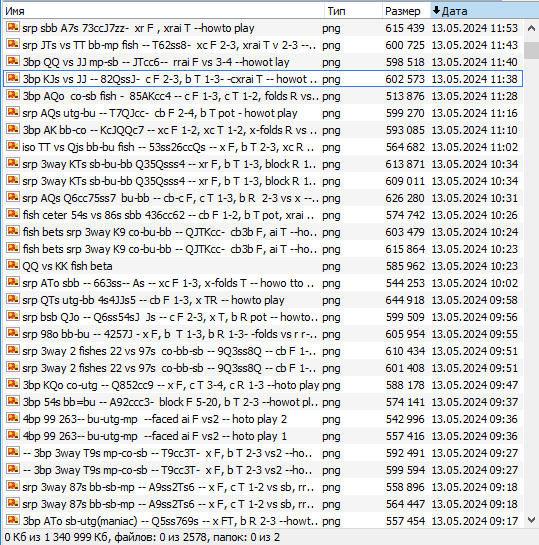This screenshot has width=539, height=545.
Task: Click the date '13.05.2024 09:37'
Action: [475, 402]
